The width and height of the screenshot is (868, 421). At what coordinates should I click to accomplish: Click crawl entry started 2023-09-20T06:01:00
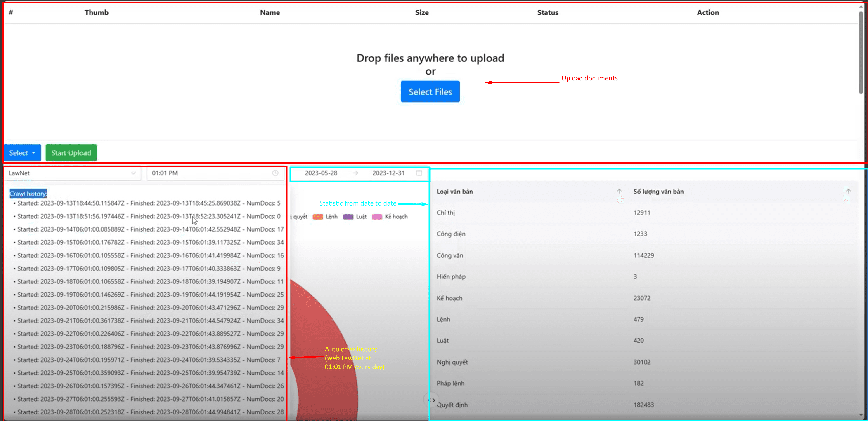pos(150,308)
